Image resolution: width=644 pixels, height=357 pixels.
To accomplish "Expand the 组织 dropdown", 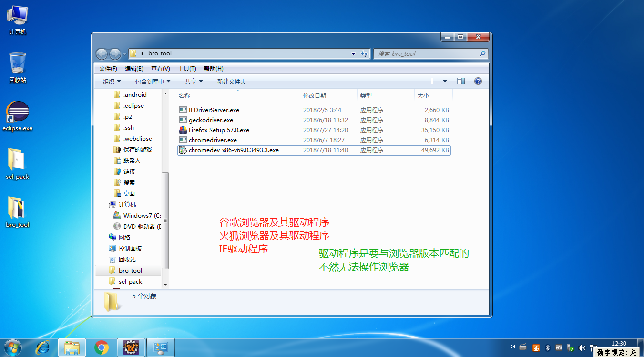I will click(112, 82).
